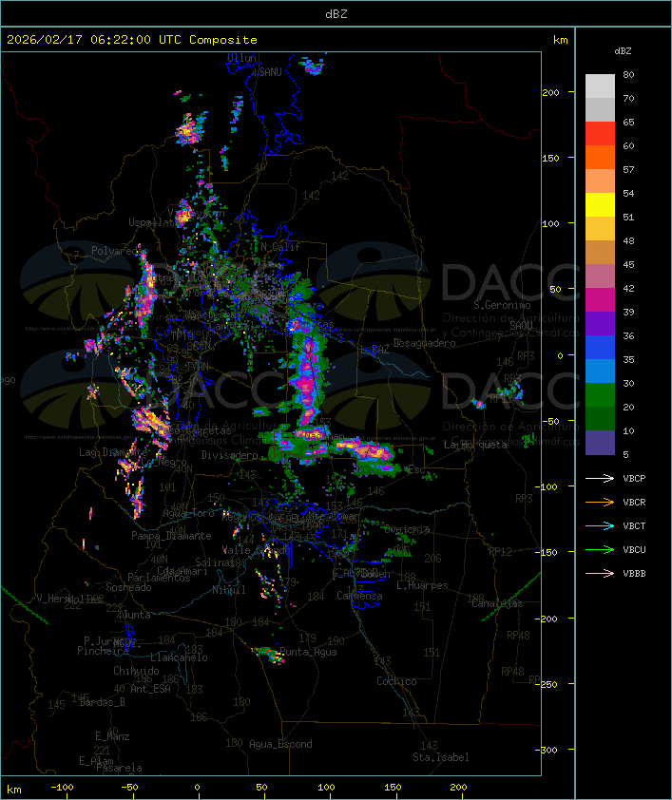Click the Desaguadero map label
Screen dimensions: 672x800
(424, 343)
